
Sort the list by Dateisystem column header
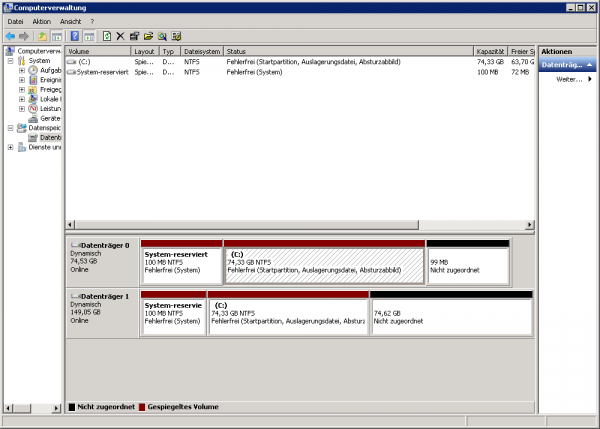pyautogui.click(x=202, y=50)
